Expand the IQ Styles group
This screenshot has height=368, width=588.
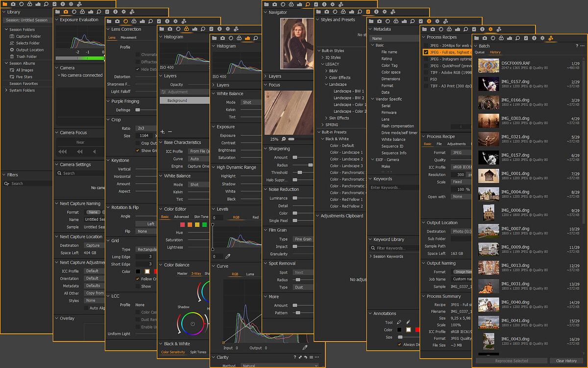point(323,57)
